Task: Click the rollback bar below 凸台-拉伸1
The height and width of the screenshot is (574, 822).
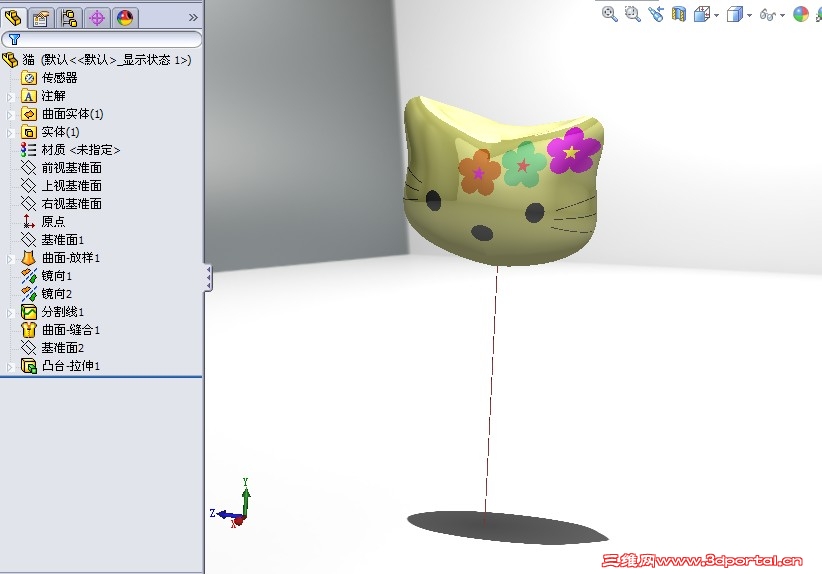Action: pos(101,376)
